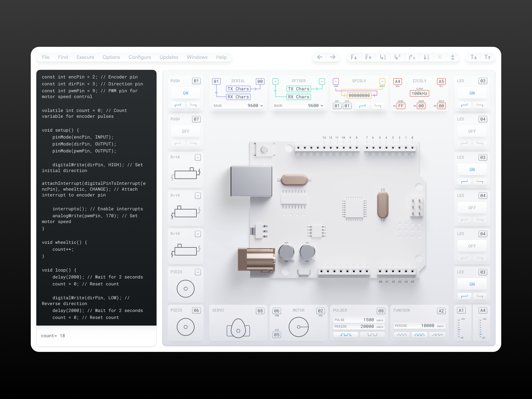
Task: Collapse the PIEZO panel with the minus control
Action: pyautogui.click(x=198, y=272)
